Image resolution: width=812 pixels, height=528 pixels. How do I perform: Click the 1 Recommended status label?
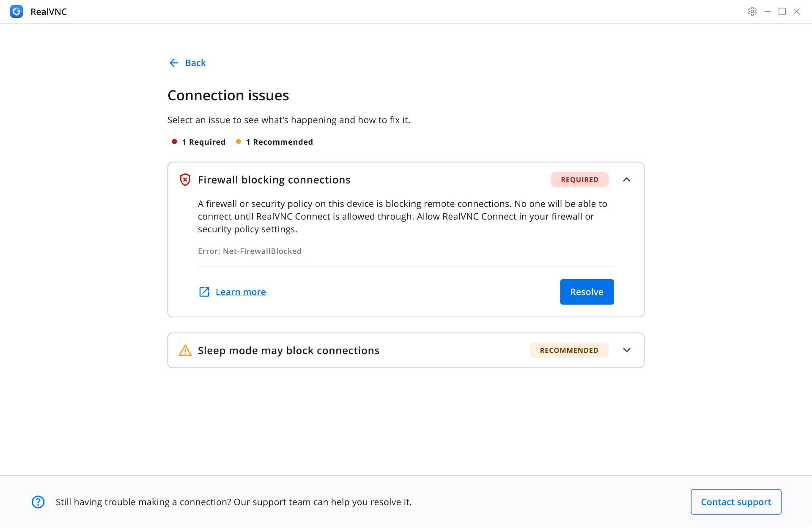click(280, 142)
